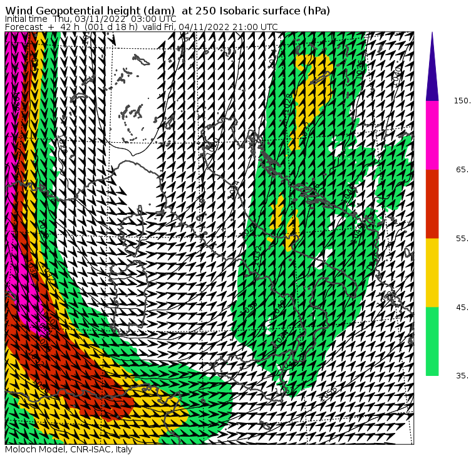Viewport: 476px width, 458px height.
Task: Click the green 35-45 legend color band
Action: (432, 341)
